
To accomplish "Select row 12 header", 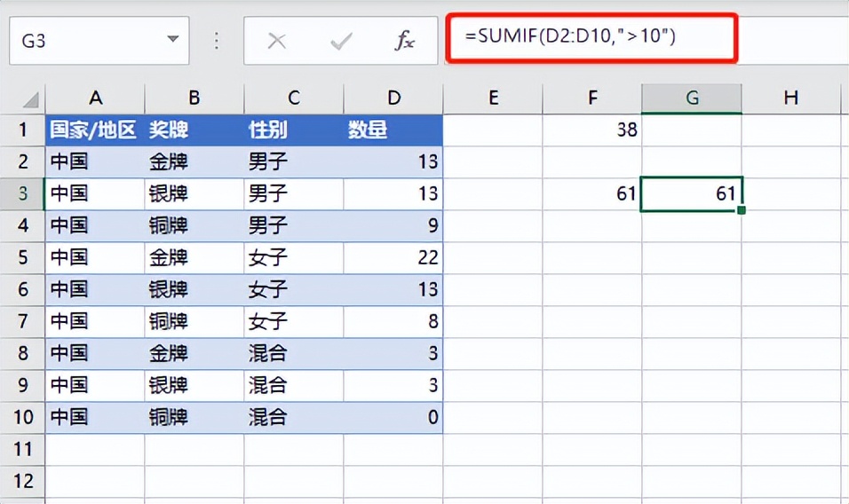I will point(23,481).
